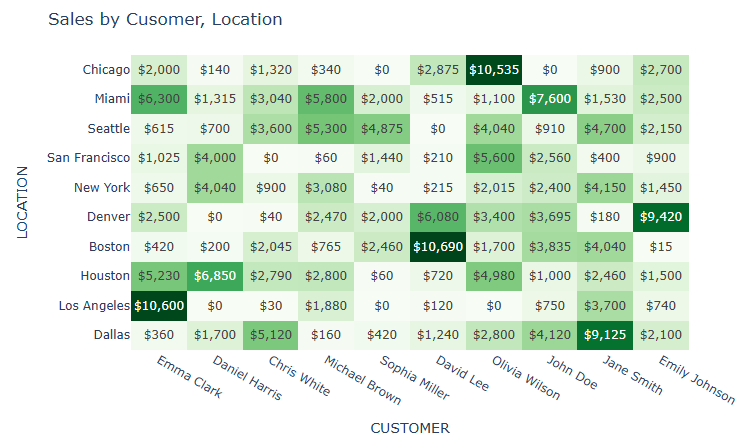Select the $9,420 Denver Emily Johnson cell
This screenshot has height=442, width=745.
661,217
